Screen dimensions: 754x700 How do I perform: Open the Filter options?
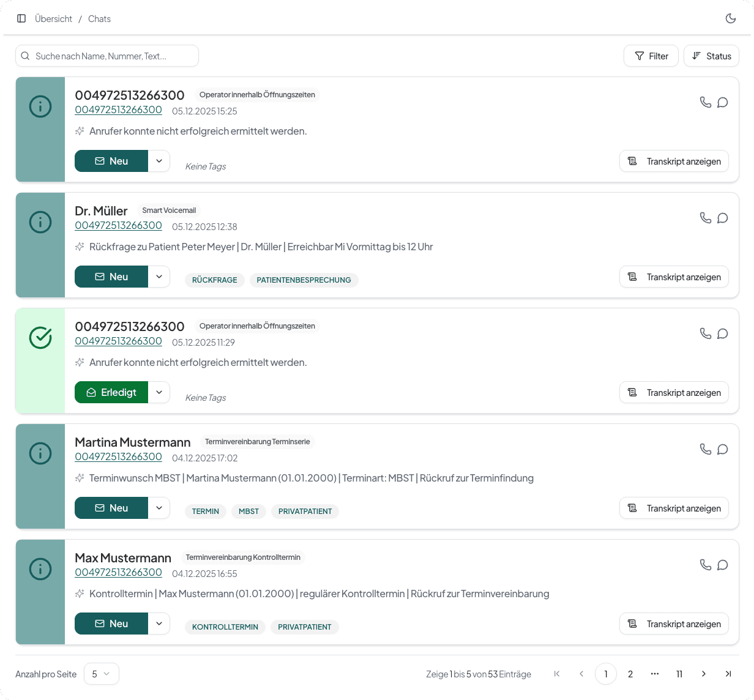pos(651,56)
